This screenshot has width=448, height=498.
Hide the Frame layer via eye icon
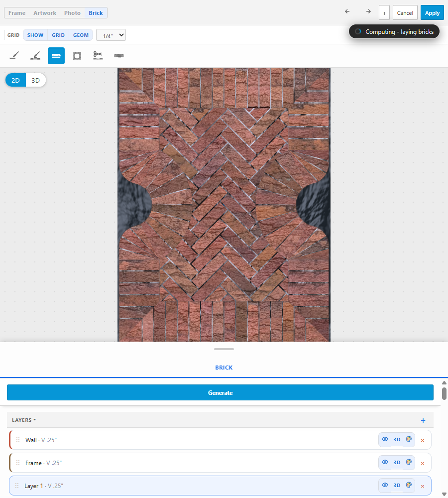coord(385,462)
